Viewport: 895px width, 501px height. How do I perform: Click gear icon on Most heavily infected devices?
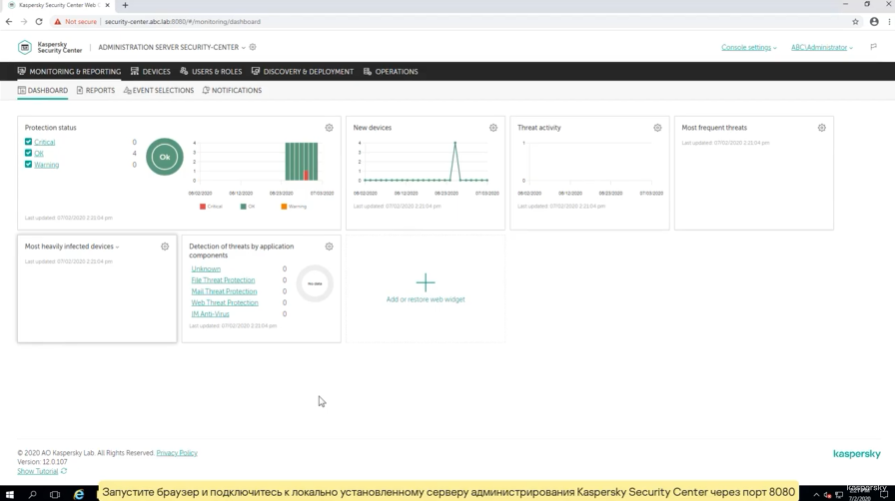pyautogui.click(x=165, y=246)
